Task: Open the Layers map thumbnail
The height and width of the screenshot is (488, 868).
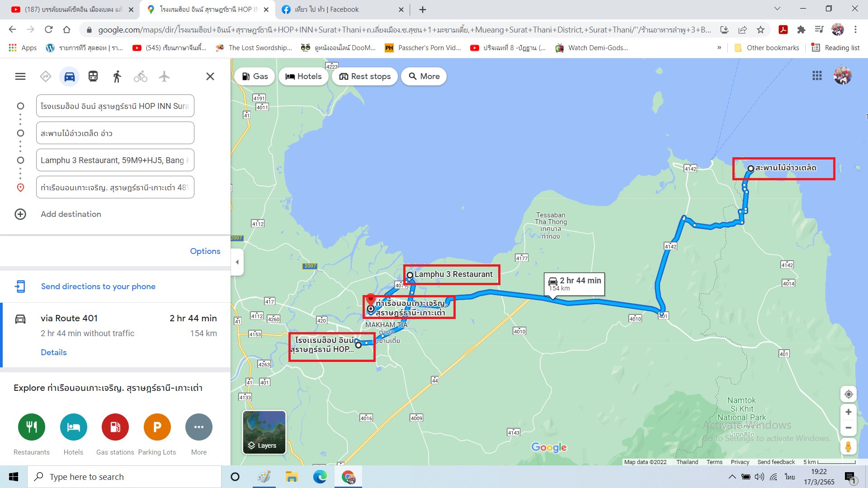Action: pos(264,432)
